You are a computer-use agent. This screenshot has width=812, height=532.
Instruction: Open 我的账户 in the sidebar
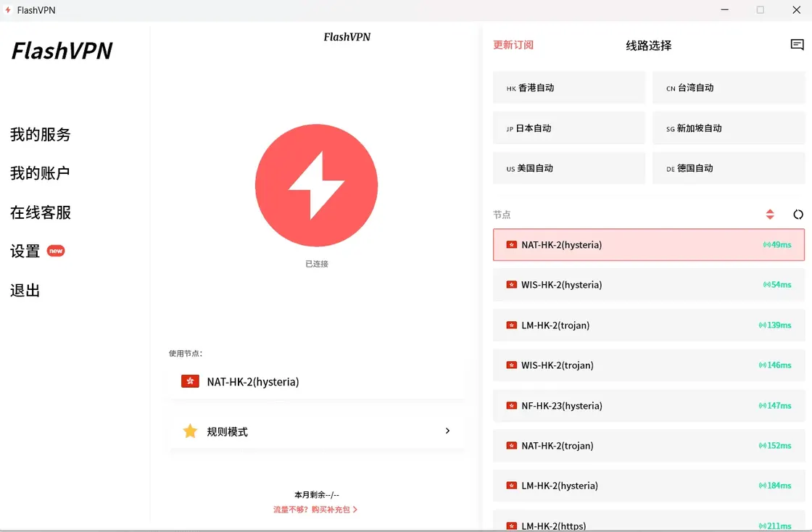pyautogui.click(x=41, y=173)
